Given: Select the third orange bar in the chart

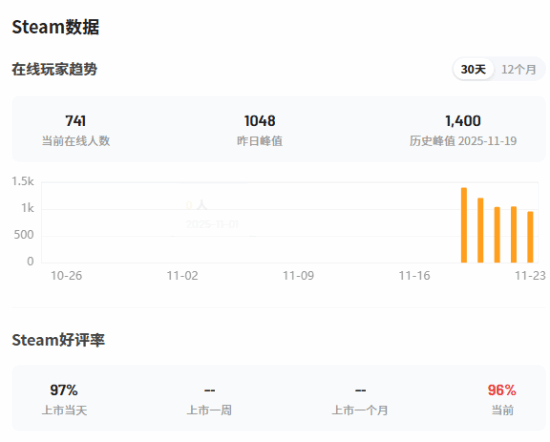Looking at the screenshot, I should click(497, 235).
